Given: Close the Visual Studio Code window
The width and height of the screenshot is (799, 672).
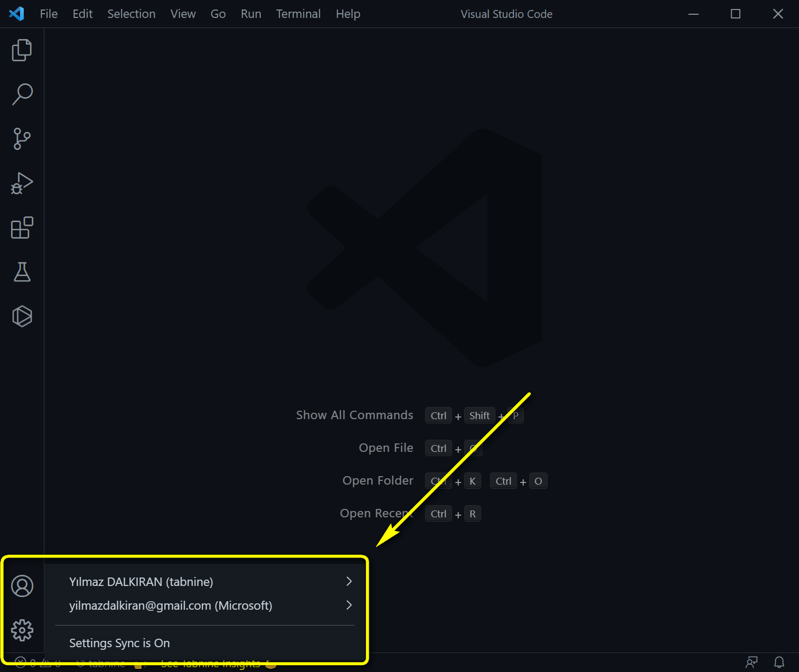Looking at the screenshot, I should coord(778,14).
